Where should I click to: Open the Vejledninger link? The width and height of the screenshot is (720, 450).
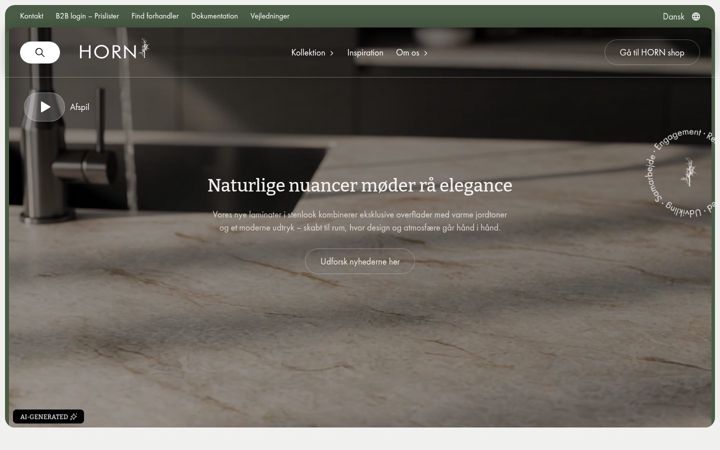[270, 16]
